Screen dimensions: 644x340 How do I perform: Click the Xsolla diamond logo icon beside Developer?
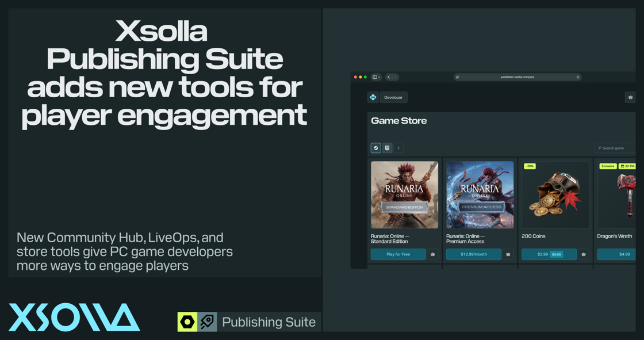tap(373, 97)
